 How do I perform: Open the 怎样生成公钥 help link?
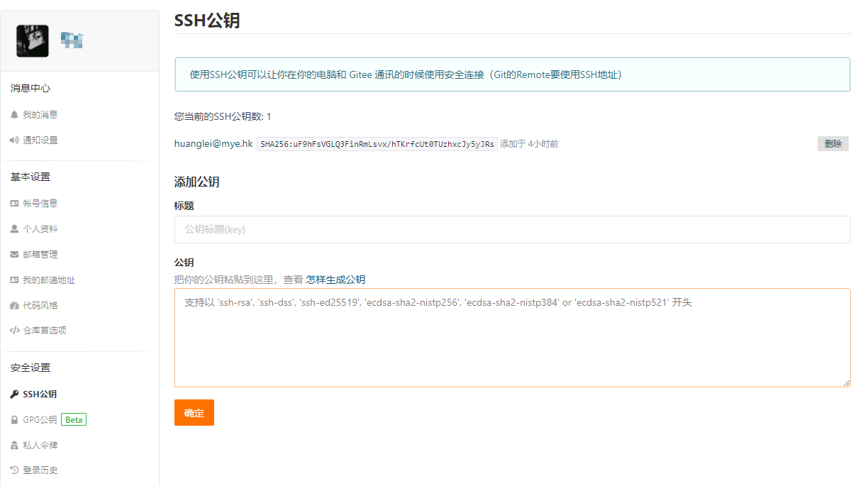point(335,280)
